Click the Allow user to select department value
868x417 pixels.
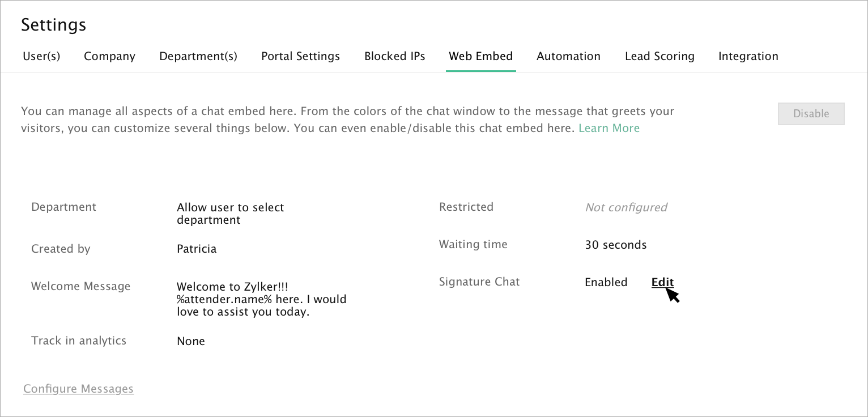click(230, 214)
